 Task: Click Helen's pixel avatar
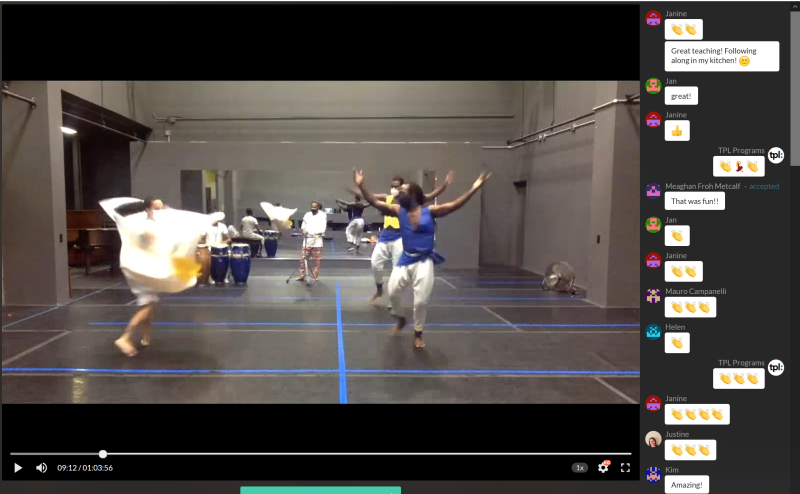point(653,332)
